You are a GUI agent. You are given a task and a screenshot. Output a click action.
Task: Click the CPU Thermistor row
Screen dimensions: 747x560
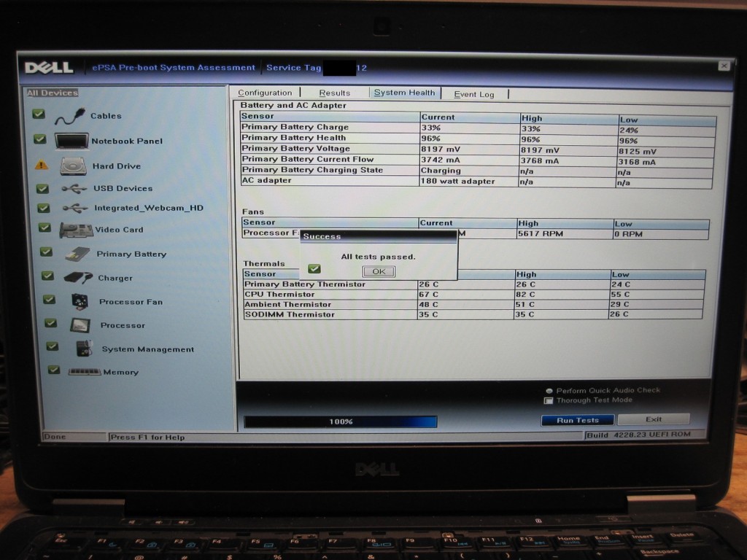(x=473, y=295)
